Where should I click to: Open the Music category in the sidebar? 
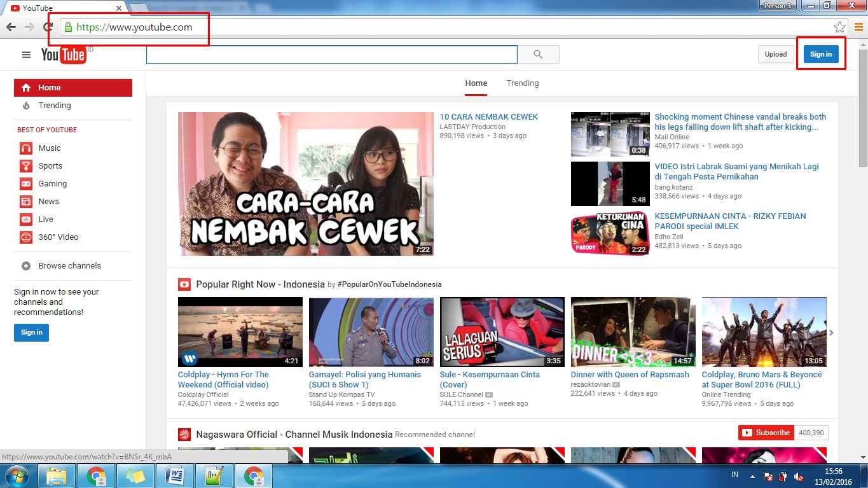(x=49, y=148)
